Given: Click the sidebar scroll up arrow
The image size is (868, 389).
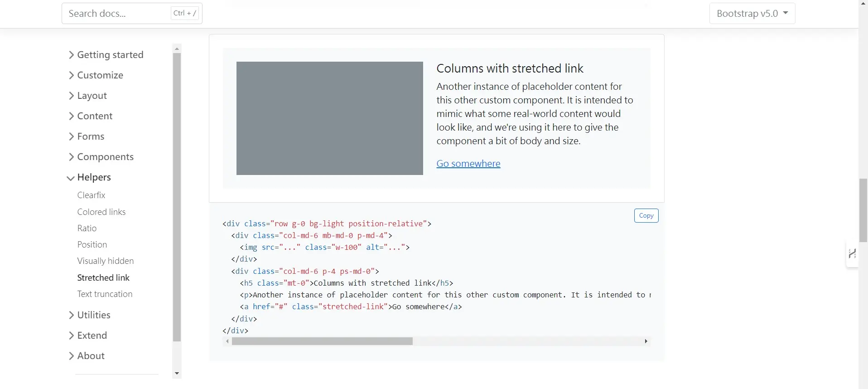Looking at the screenshot, I should click(177, 49).
